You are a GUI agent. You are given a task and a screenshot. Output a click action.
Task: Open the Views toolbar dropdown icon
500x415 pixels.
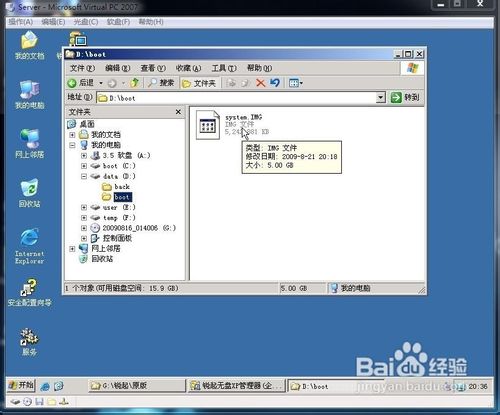tap(296, 83)
